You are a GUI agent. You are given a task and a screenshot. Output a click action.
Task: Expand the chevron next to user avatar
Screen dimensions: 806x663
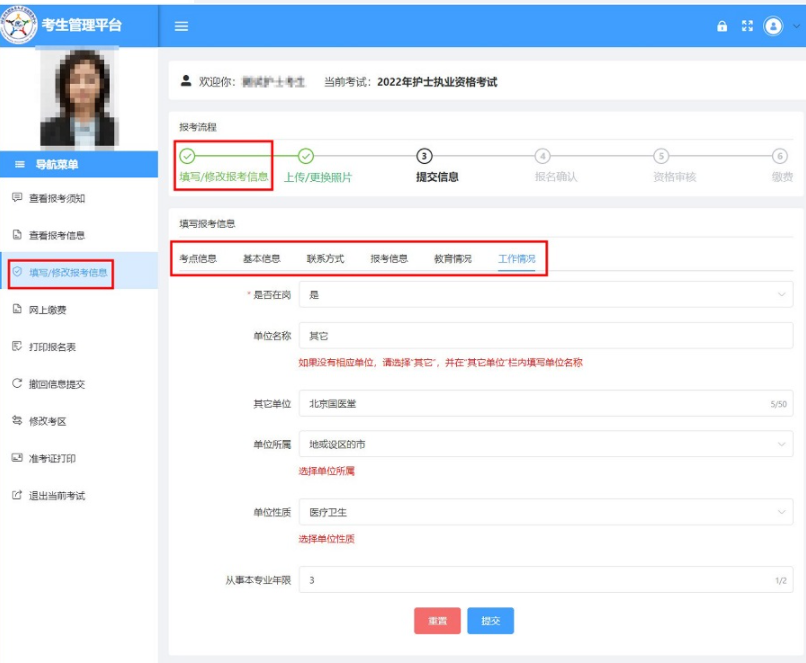click(796, 26)
